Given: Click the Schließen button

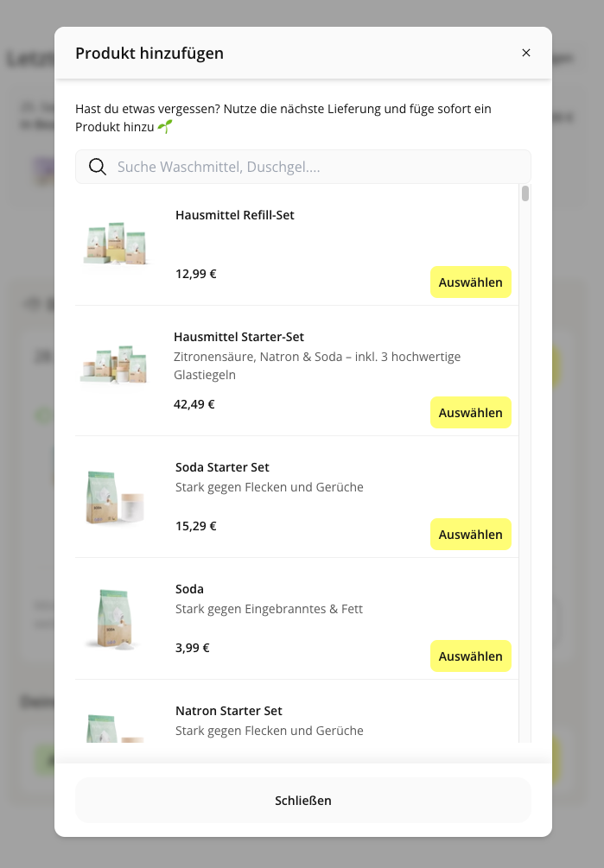Looking at the screenshot, I should click(x=302, y=801).
